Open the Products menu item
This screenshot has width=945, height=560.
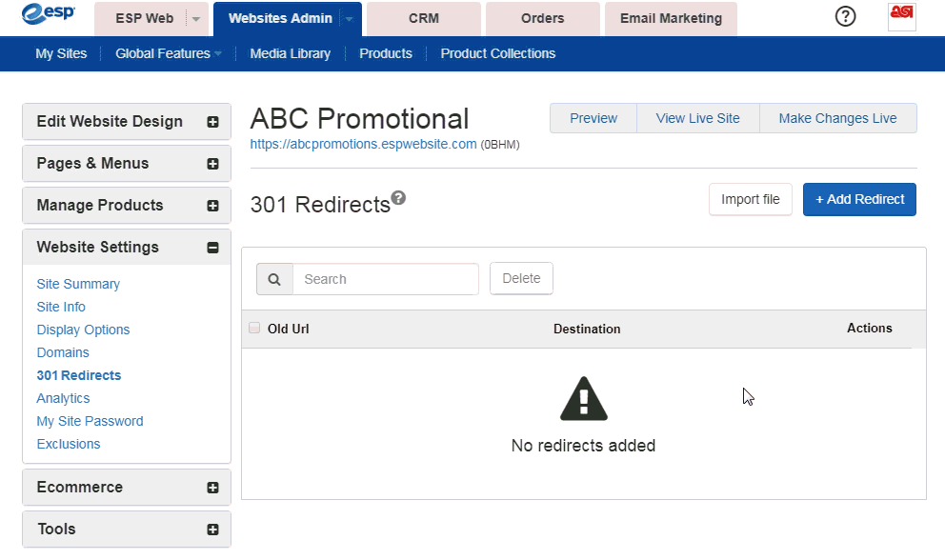[x=386, y=53]
